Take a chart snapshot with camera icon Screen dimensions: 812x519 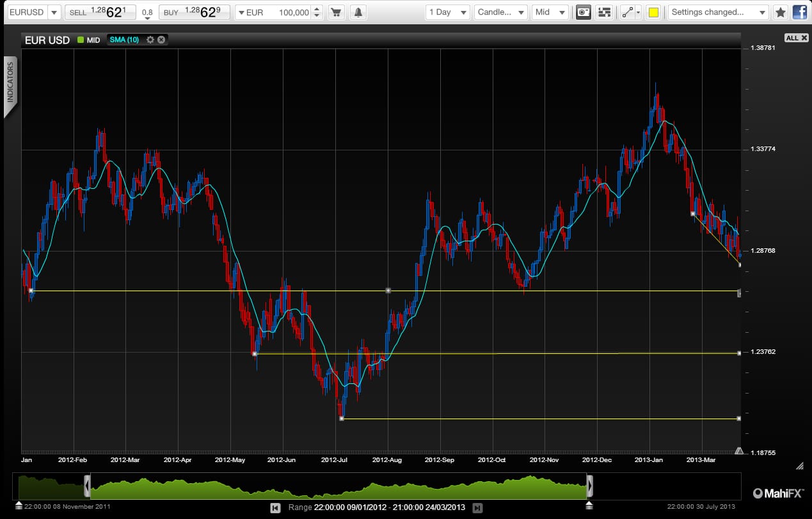583,12
